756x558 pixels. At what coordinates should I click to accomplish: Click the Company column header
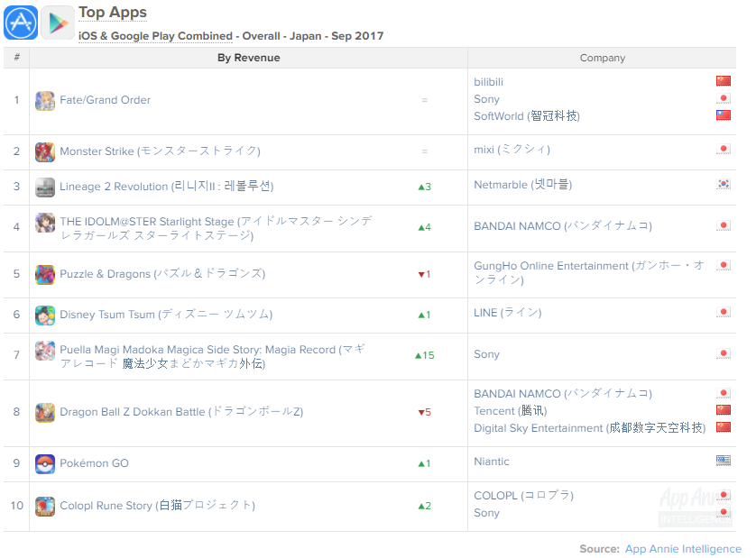point(603,58)
